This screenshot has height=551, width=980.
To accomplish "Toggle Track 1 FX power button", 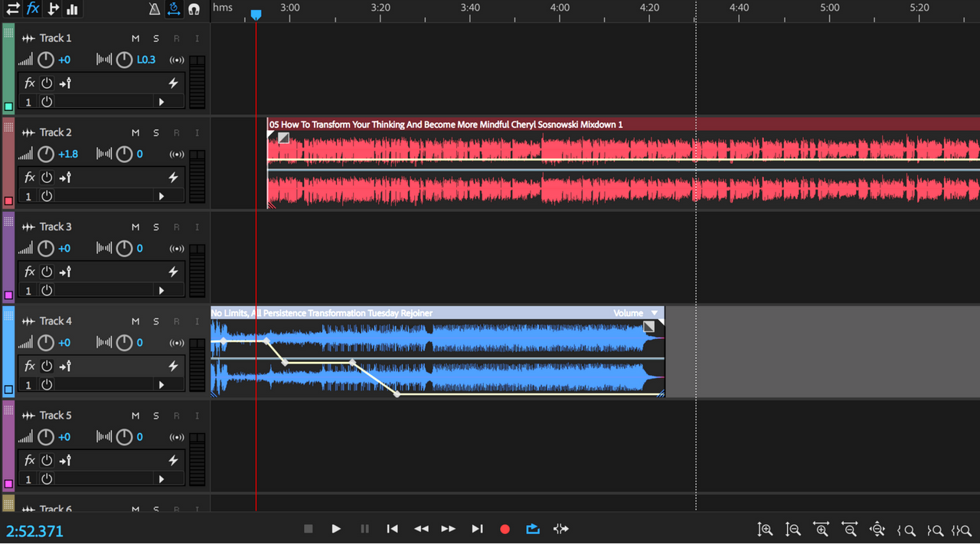I will [47, 83].
